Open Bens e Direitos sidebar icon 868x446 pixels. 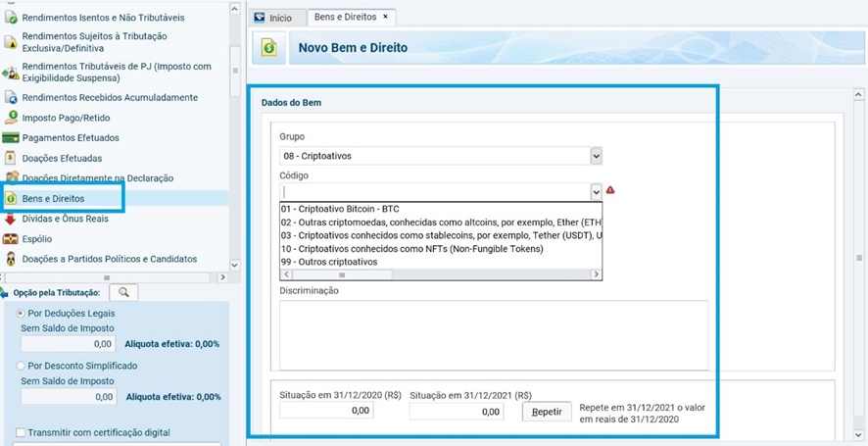(11, 198)
